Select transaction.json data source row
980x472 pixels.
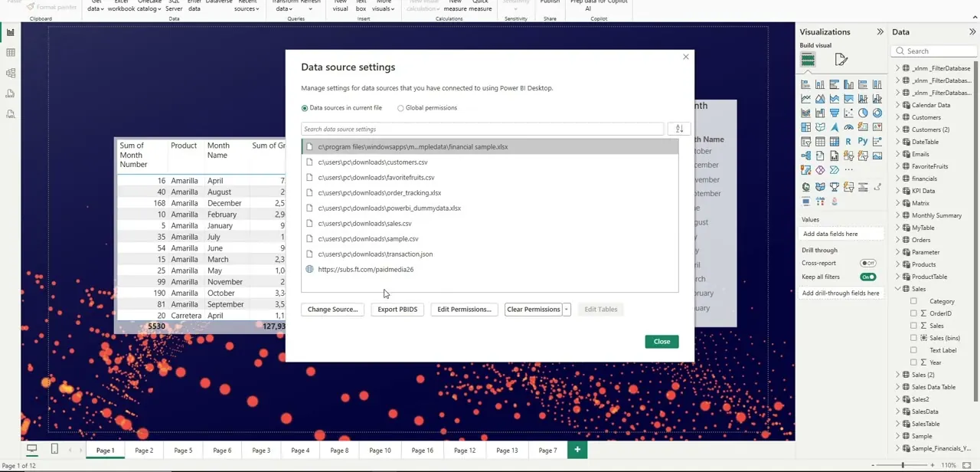(x=490, y=254)
